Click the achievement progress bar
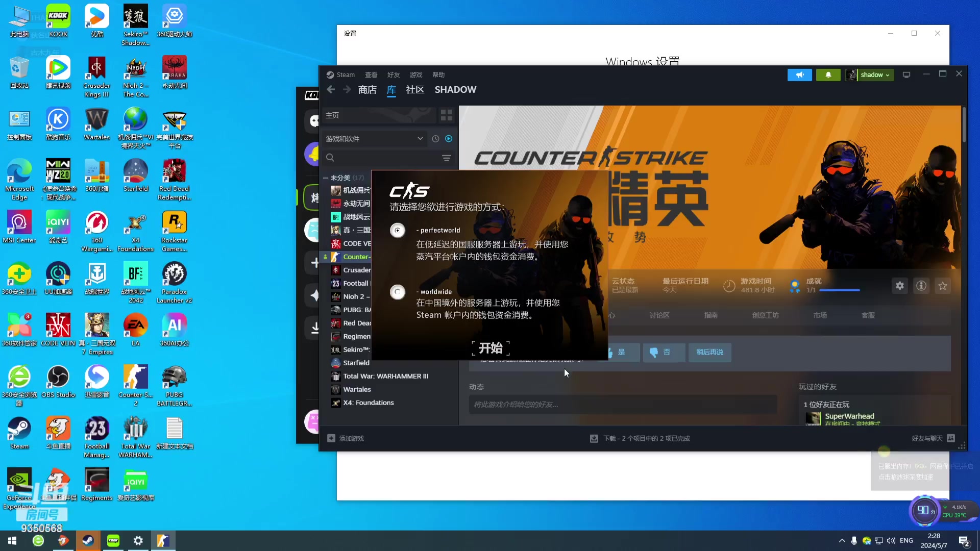 pos(840,290)
